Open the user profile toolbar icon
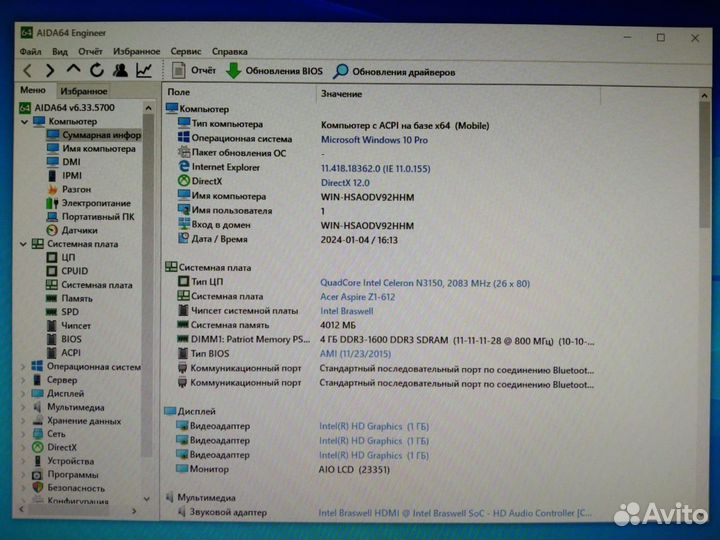Image resolution: width=720 pixels, height=540 pixels. [120, 70]
